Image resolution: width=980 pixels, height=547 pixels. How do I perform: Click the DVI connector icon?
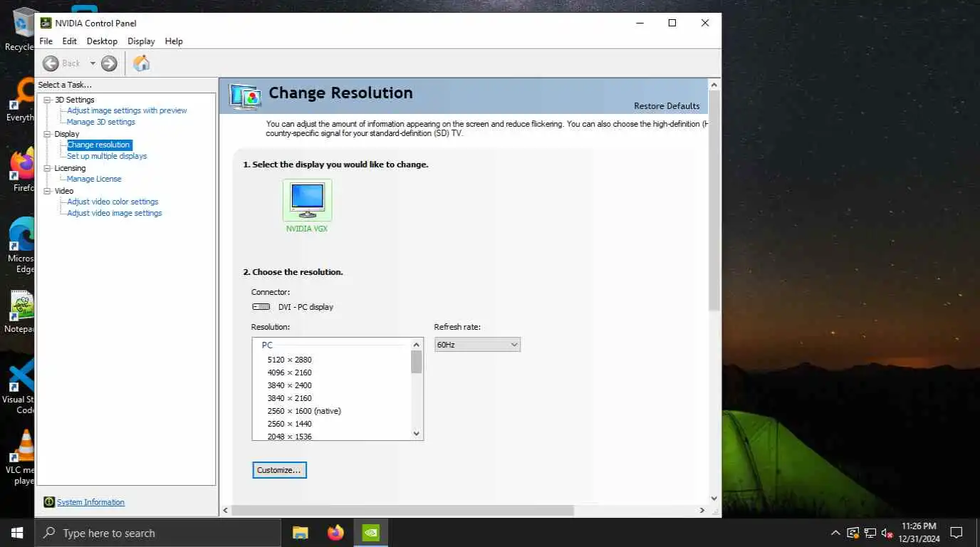[261, 307]
